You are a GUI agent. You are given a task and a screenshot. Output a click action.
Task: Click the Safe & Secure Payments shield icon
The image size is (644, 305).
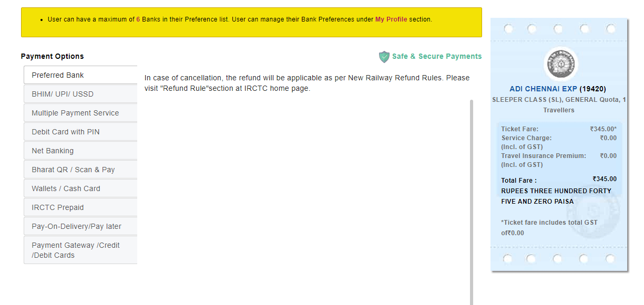pos(384,56)
